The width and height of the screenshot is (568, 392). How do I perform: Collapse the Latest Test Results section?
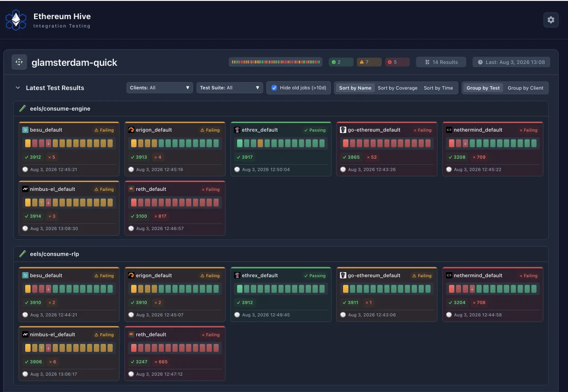pyautogui.click(x=18, y=88)
